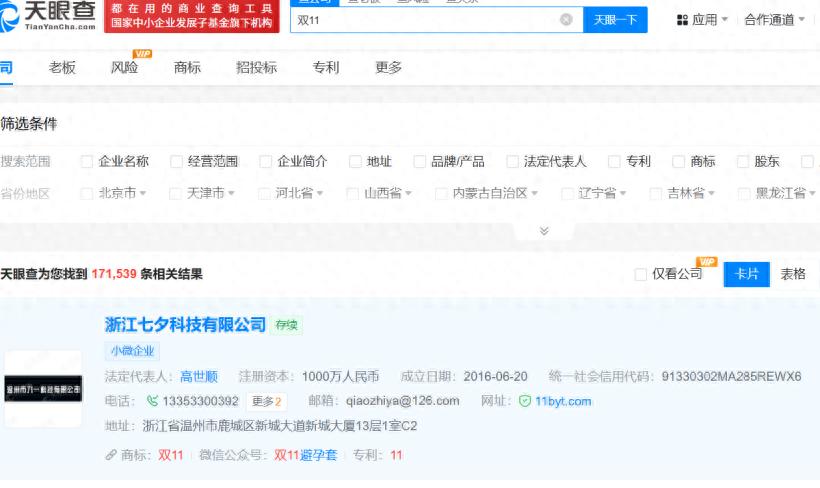Open legal representative 高世顺 profile

point(199,377)
